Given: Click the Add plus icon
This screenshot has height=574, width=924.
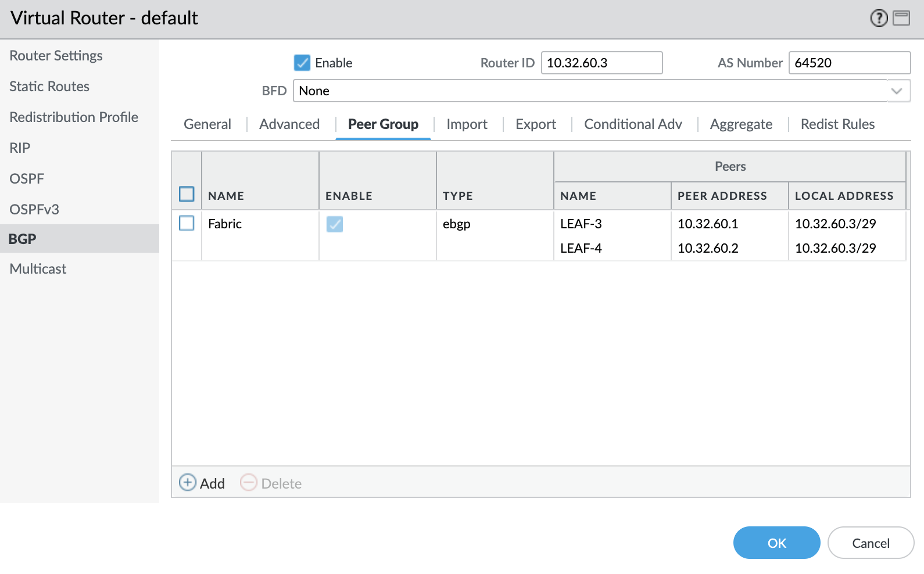Looking at the screenshot, I should tap(187, 483).
